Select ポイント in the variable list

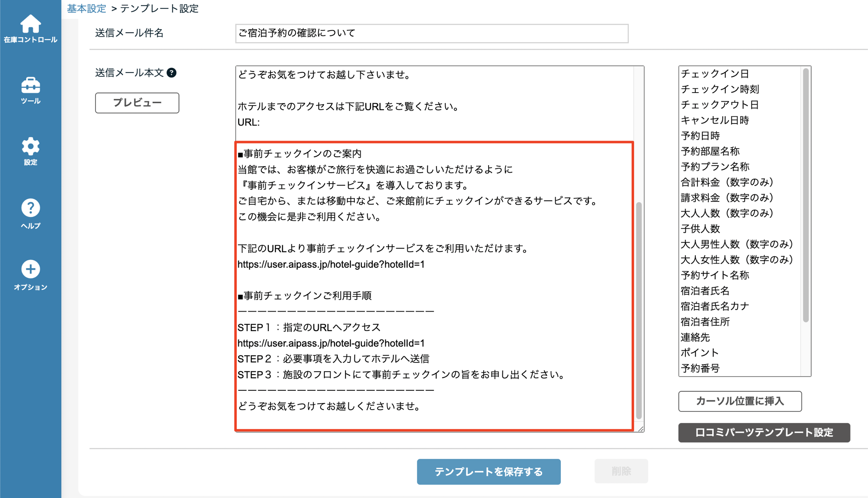(x=740, y=352)
